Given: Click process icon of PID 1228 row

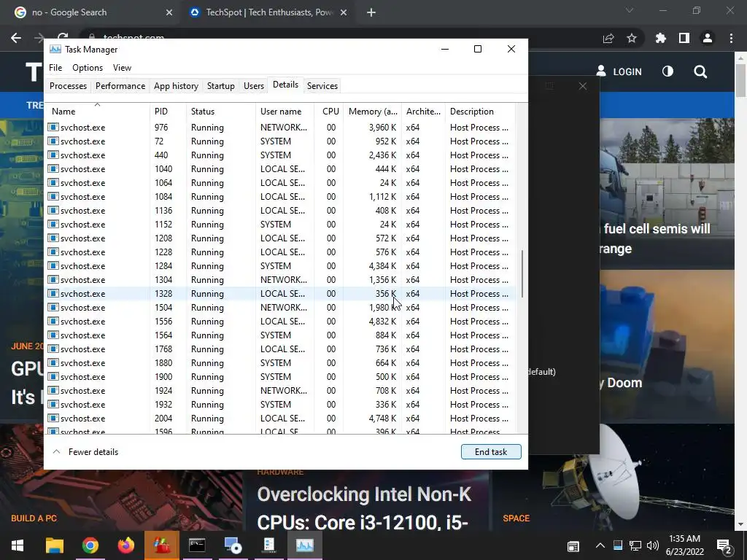Looking at the screenshot, I should point(53,252).
